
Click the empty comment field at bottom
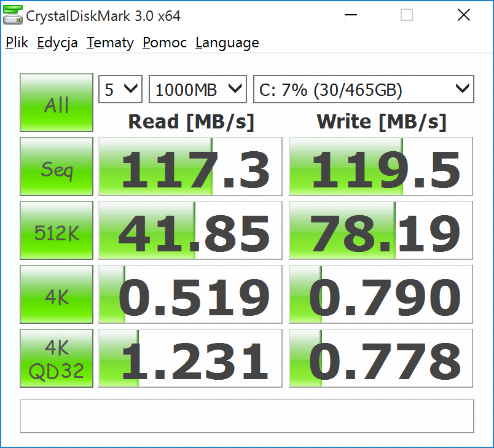(247, 416)
